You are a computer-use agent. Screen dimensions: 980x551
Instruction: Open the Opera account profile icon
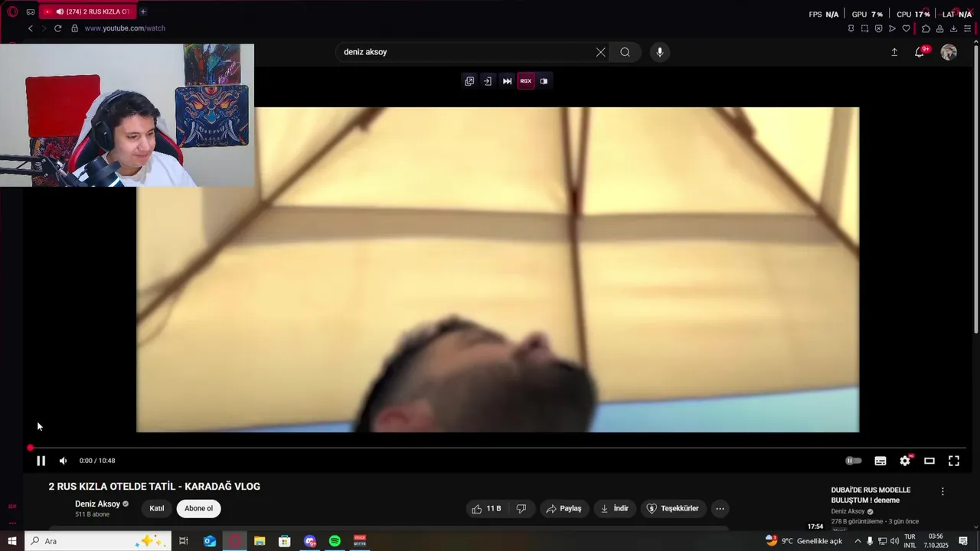coord(939,28)
